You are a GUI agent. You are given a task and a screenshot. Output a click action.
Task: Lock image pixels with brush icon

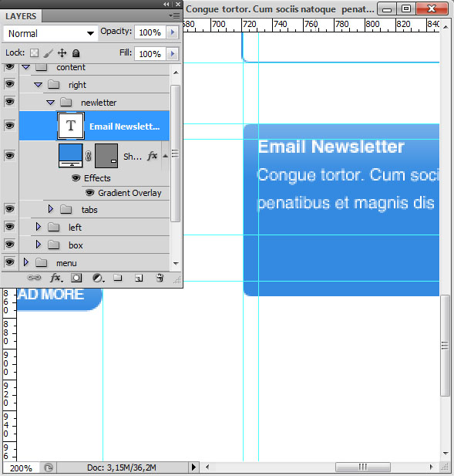(x=49, y=53)
